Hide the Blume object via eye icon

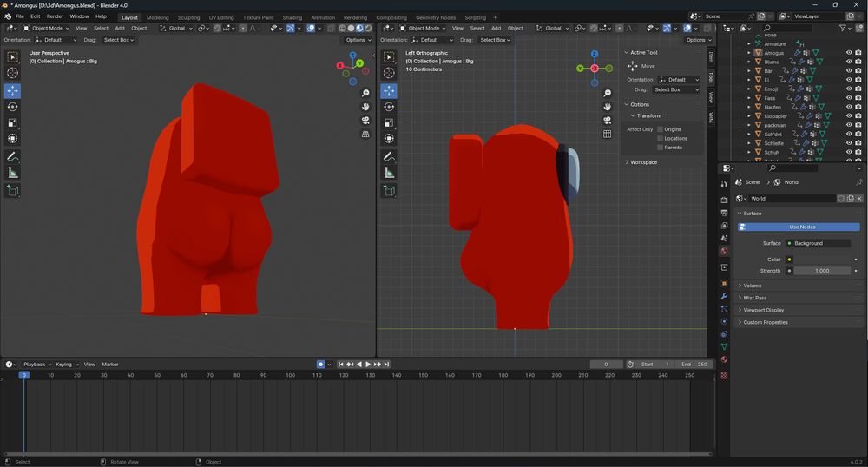click(849, 62)
